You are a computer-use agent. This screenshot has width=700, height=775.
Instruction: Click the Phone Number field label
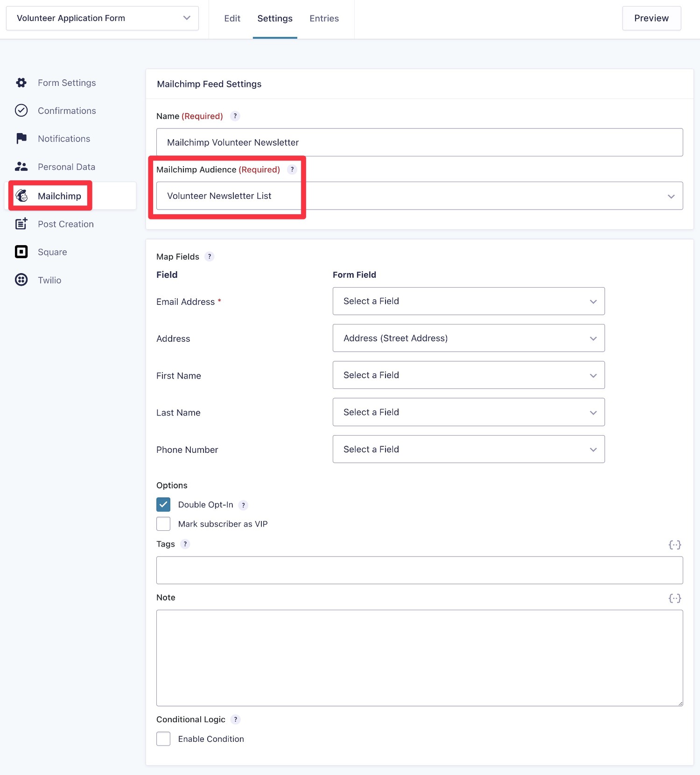(x=187, y=450)
